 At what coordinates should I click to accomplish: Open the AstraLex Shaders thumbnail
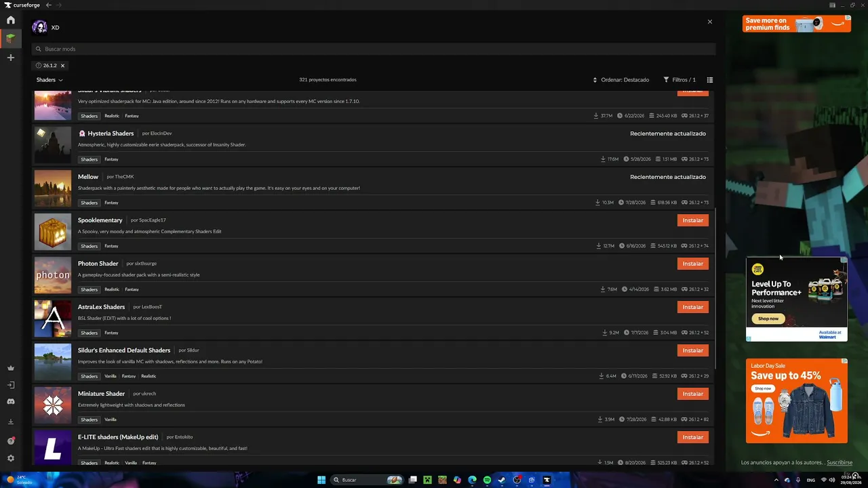(53, 318)
